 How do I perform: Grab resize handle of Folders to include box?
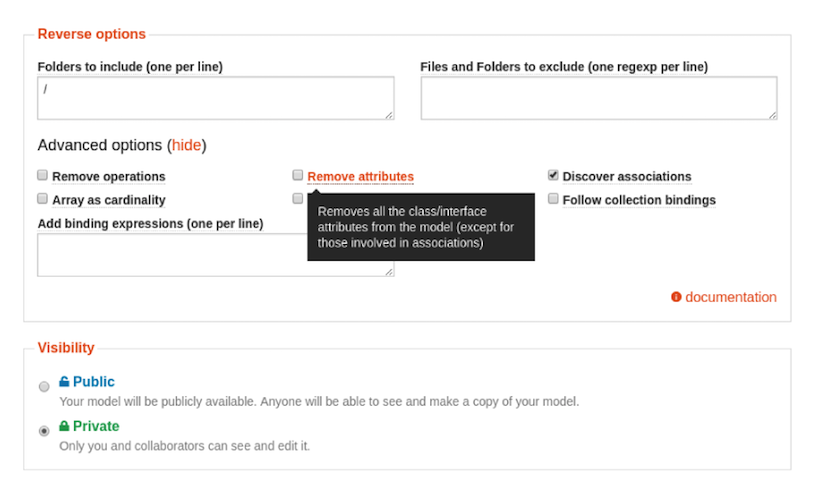coord(389,115)
